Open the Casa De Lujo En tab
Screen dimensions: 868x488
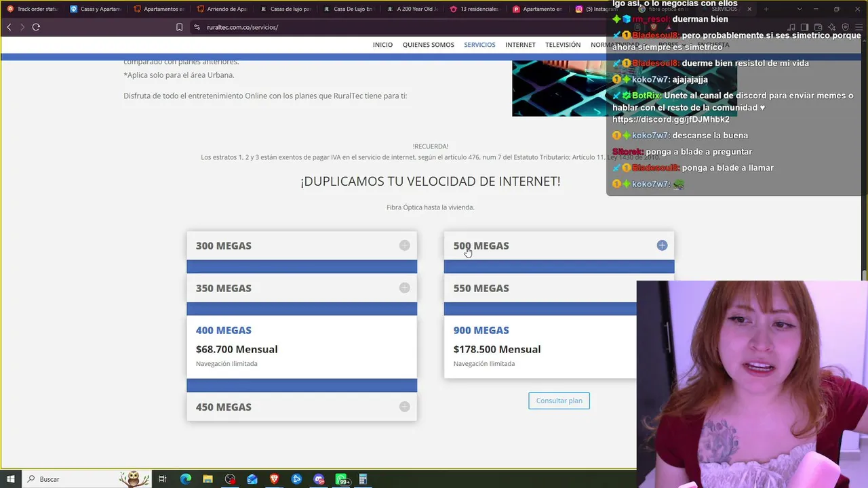348,9
